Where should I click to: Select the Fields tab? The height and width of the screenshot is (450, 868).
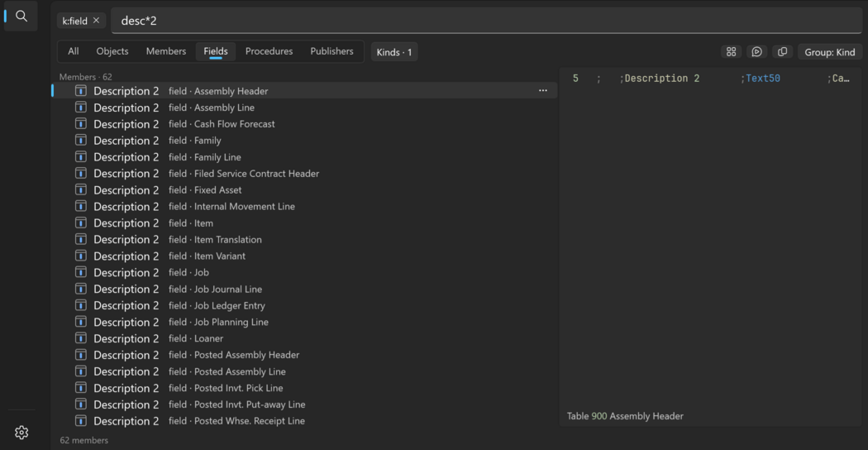pos(216,51)
